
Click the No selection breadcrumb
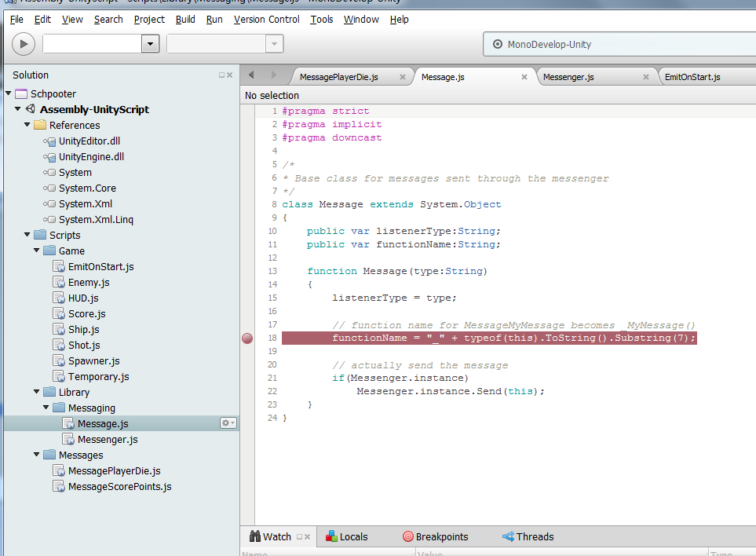272,96
